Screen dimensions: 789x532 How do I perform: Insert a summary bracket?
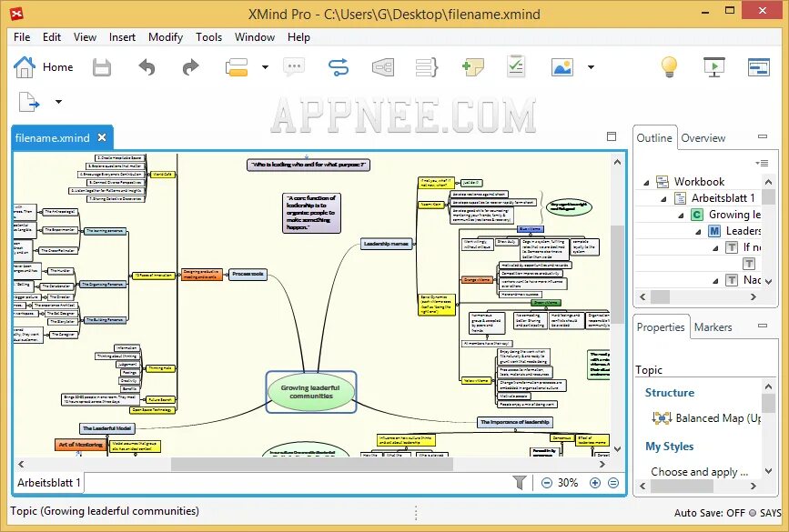coord(427,67)
